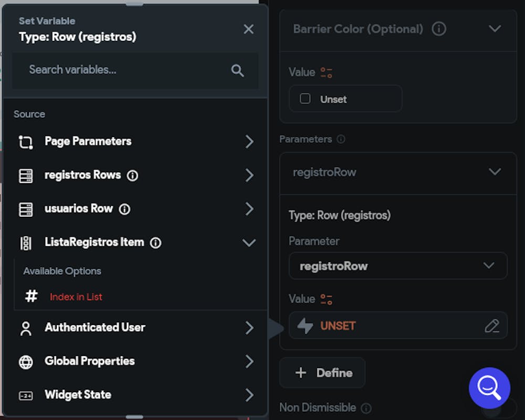
Task: Collapse the registroRow parameter card
Action: coord(495,172)
